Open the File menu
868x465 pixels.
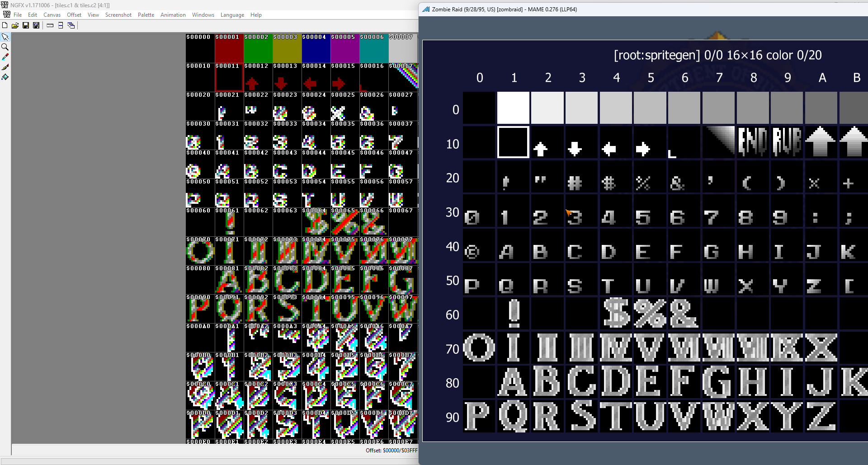coord(18,15)
